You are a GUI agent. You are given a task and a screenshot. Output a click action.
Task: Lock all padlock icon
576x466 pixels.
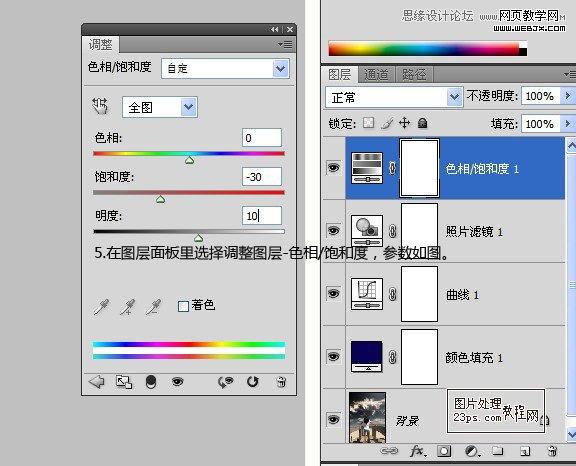(x=422, y=123)
